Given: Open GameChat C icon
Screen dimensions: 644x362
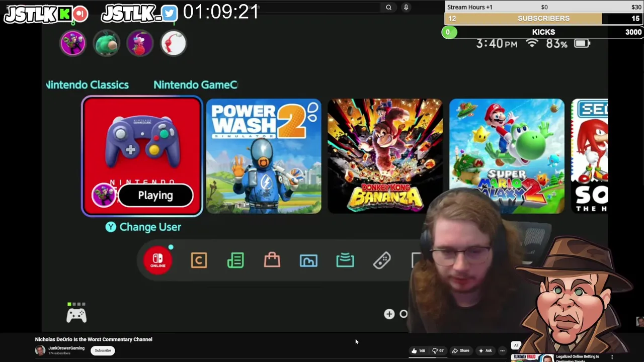Looking at the screenshot, I should pos(199,260).
